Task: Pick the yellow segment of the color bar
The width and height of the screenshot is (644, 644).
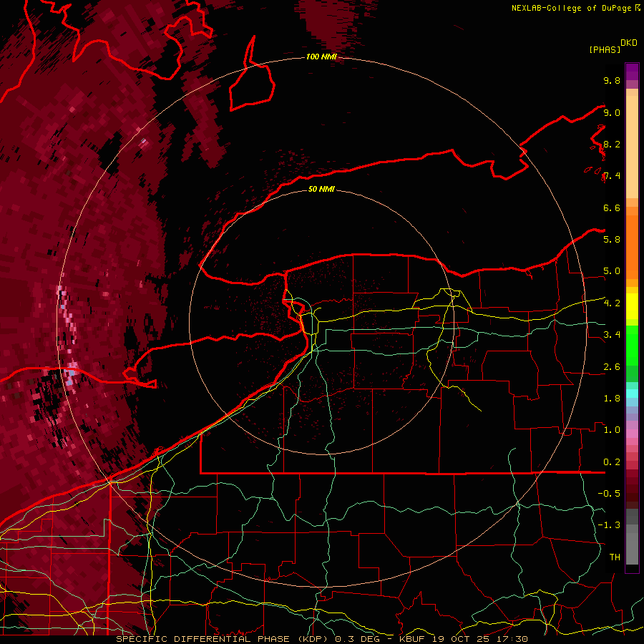Action: click(x=632, y=306)
